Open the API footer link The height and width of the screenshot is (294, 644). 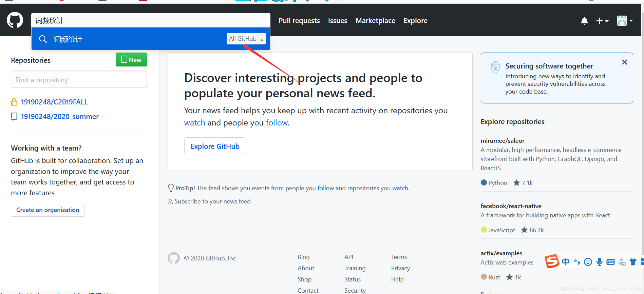point(349,257)
